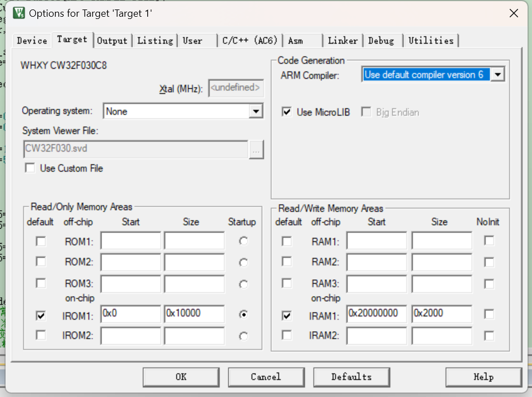Open Help for target options

pyautogui.click(x=483, y=377)
